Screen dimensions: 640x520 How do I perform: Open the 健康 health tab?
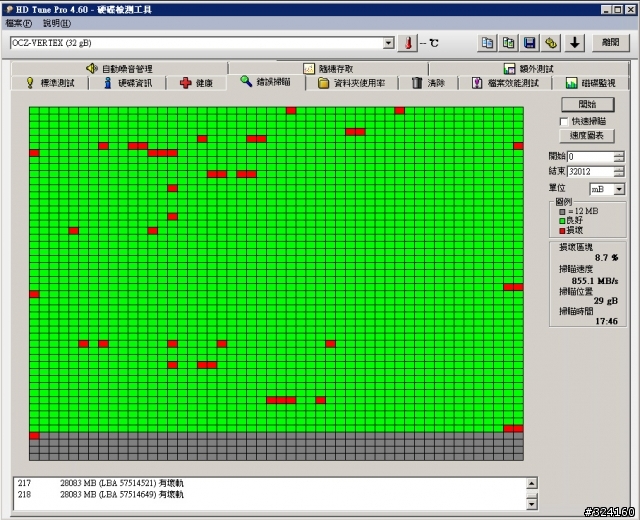click(196, 83)
